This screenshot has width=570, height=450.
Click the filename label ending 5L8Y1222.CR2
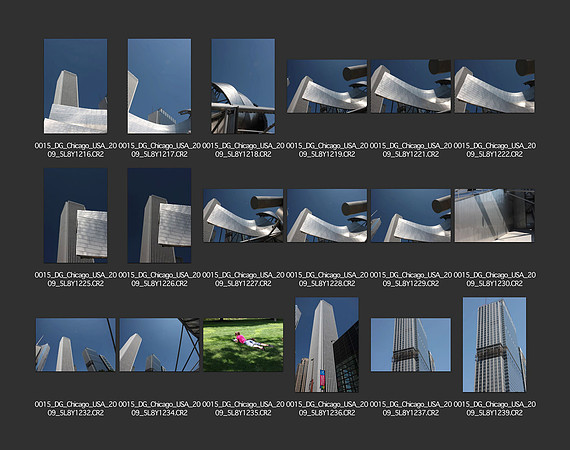click(494, 150)
